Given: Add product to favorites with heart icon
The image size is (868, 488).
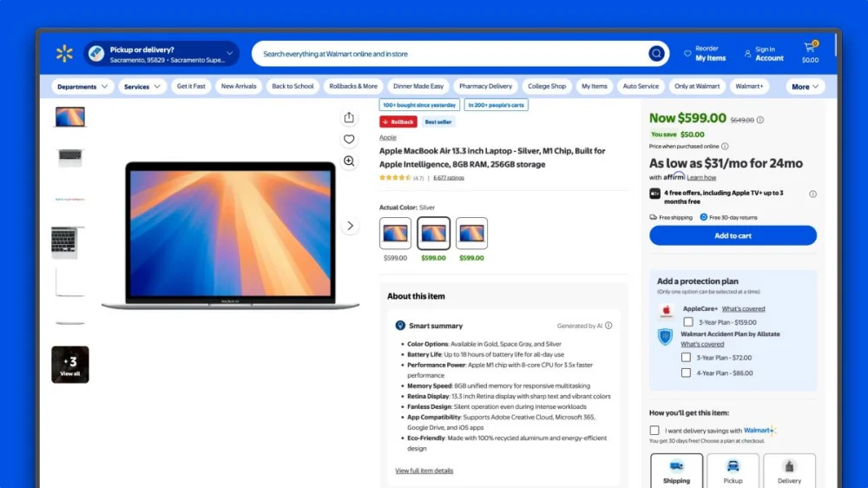Looking at the screenshot, I should [x=349, y=139].
